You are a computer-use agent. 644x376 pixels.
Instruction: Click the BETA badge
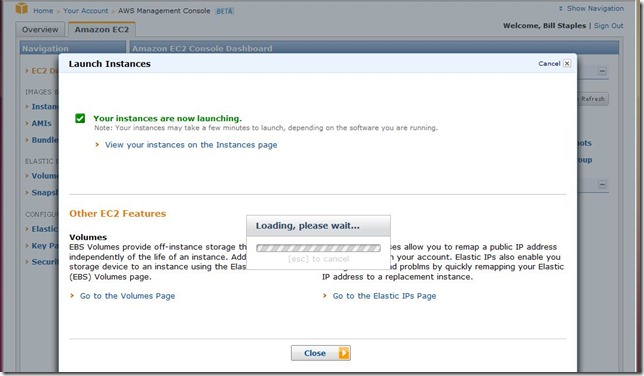click(225, 11)
